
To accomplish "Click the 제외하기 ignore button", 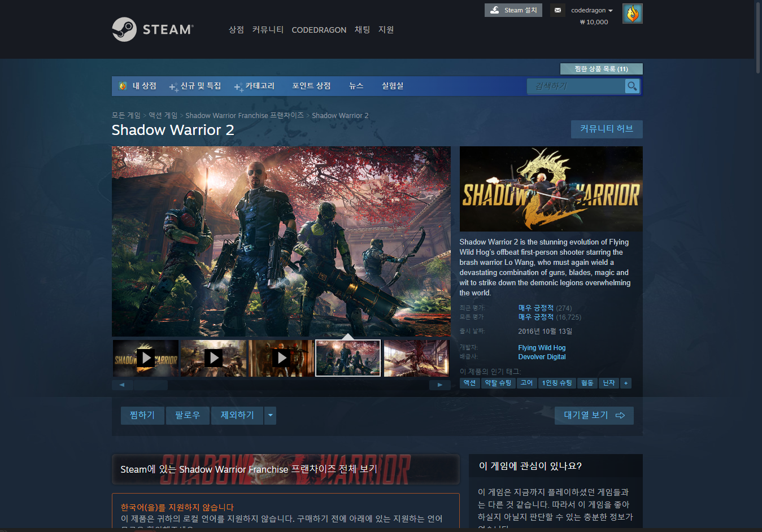I will point(237,416).
